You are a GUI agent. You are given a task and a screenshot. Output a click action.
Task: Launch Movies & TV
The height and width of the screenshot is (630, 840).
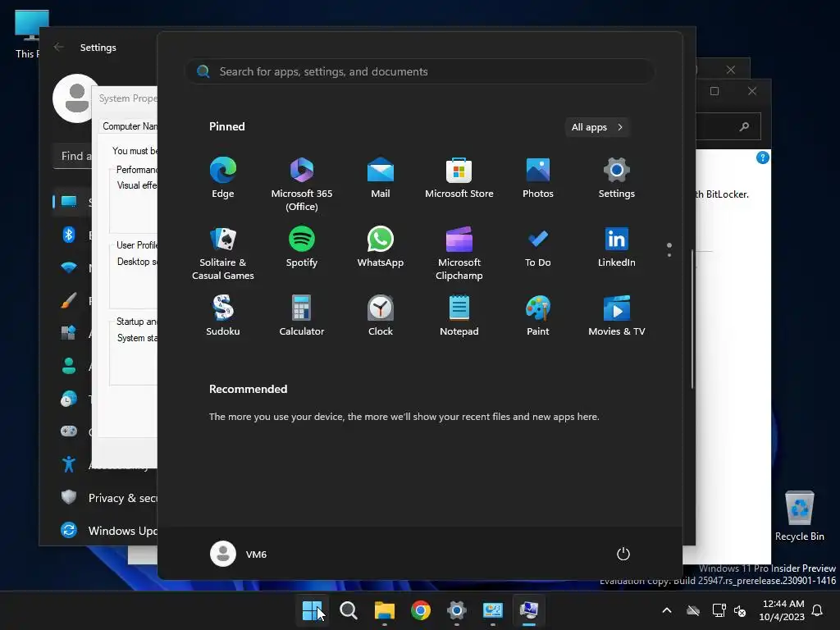click(617, 316)
